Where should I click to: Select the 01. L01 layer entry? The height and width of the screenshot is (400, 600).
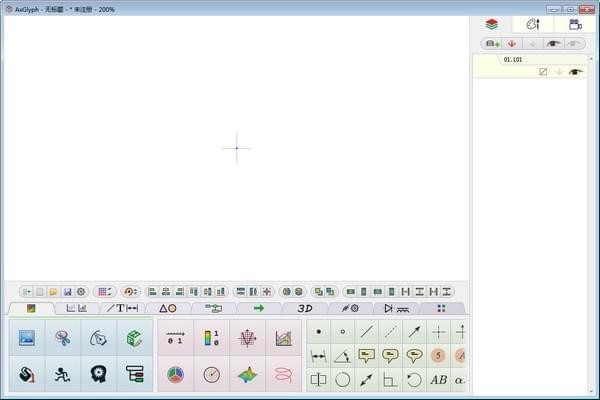coord(513,60)
